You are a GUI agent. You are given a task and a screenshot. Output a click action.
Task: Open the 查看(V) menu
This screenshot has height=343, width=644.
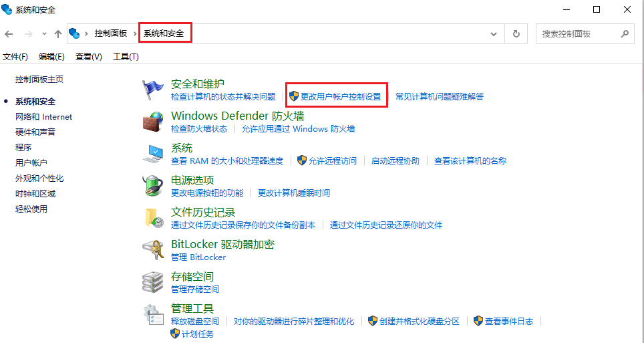tap(88, 57)
